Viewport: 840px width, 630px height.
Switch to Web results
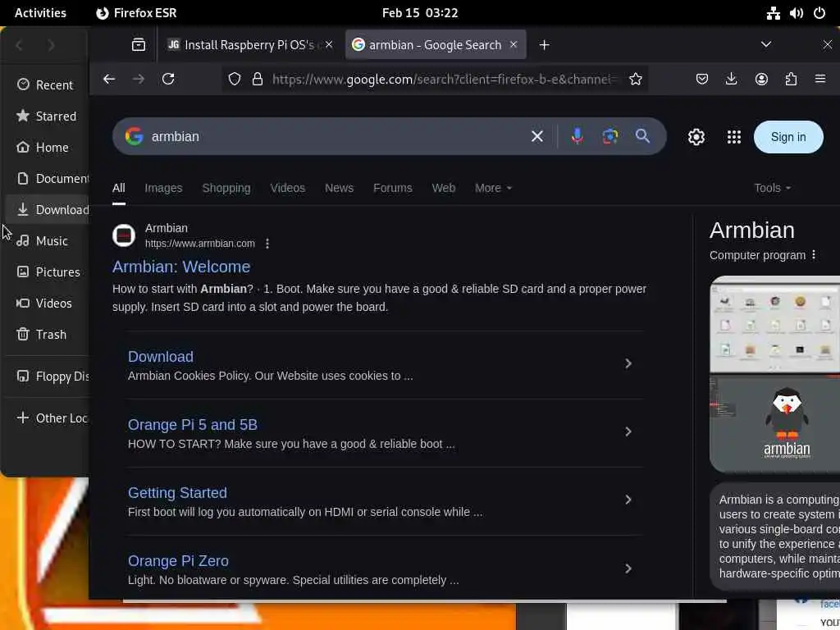(444, 188)
